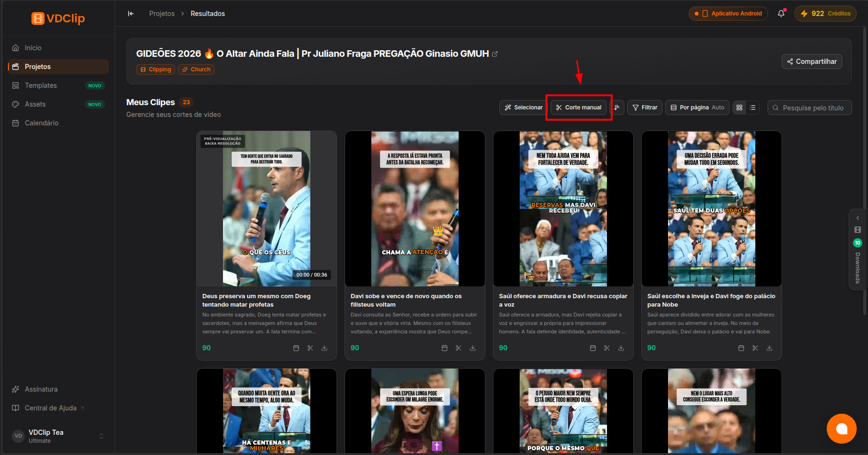Open the 'Saúl oferece armadura' clip thumbnail

[563, 208]
